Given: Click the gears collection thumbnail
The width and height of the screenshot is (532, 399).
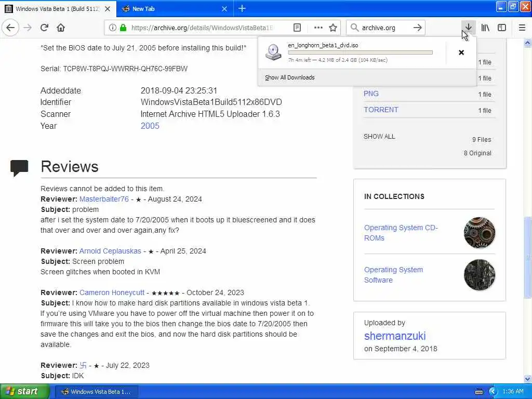Looking at the screenshot, I should [x=479, y=233].
